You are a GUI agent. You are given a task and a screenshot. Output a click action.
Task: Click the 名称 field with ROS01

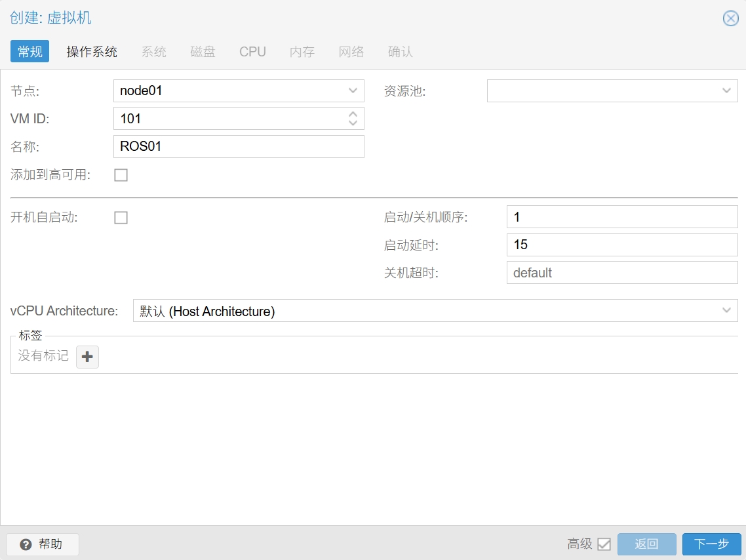click(239, 146)
